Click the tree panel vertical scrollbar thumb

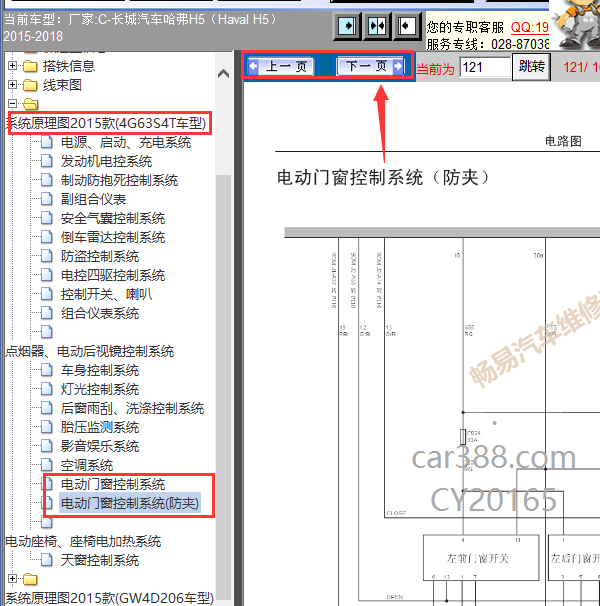(x=223, y=386)
